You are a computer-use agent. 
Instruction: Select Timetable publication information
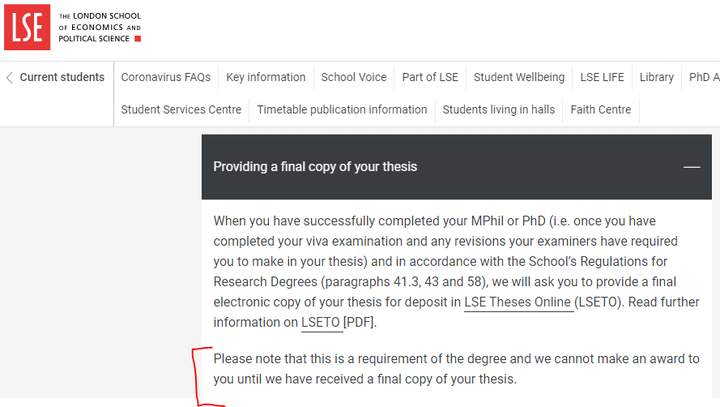pyautogui.click(x=342, y=110)
